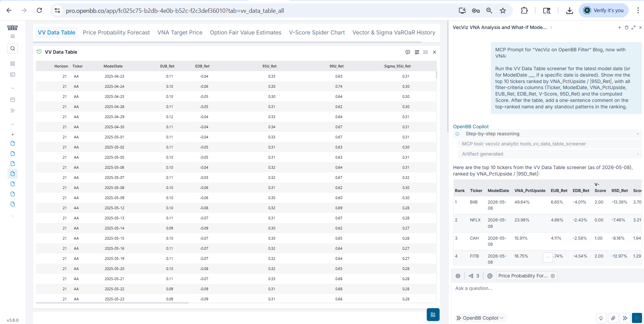Open the terminal console icon in sidebar
The width and height of the screenshot is (644, 324).
click(x=12, y=75)
